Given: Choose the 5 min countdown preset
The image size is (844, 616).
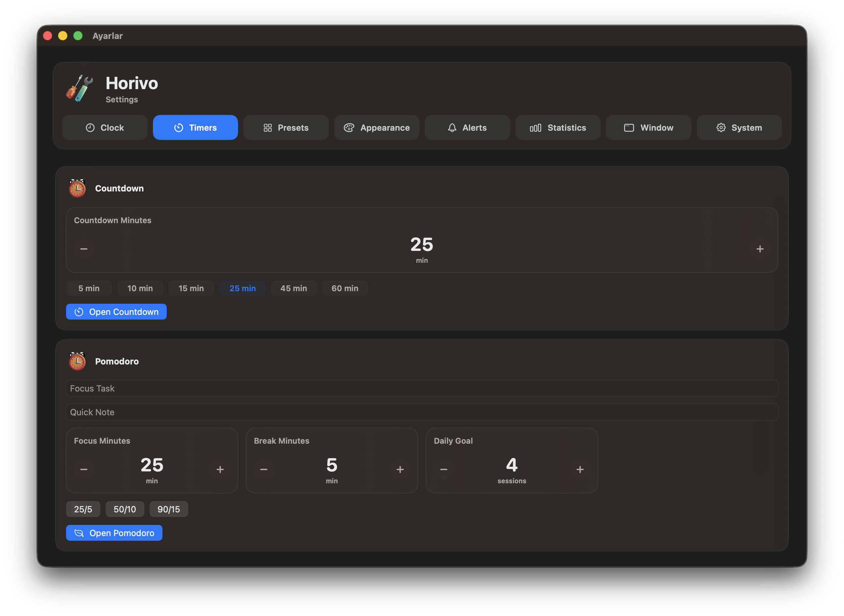Looking at the screenshot, I should point(89,288).
